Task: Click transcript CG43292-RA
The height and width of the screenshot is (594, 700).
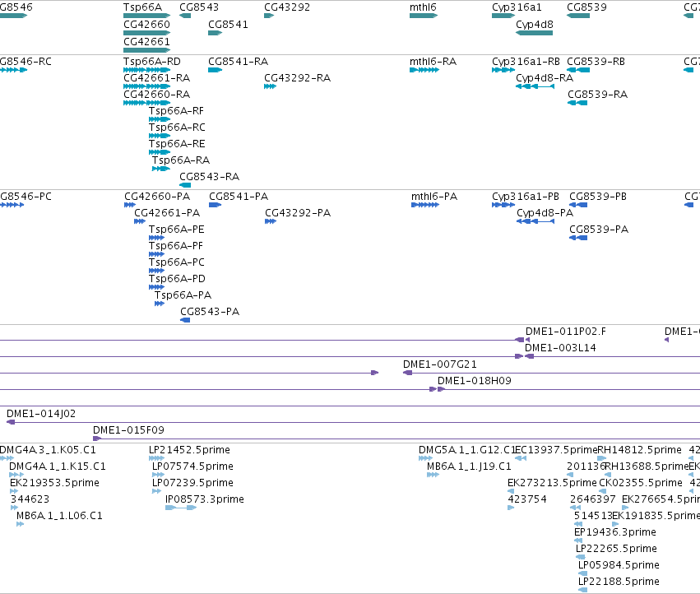Action: 270,86
